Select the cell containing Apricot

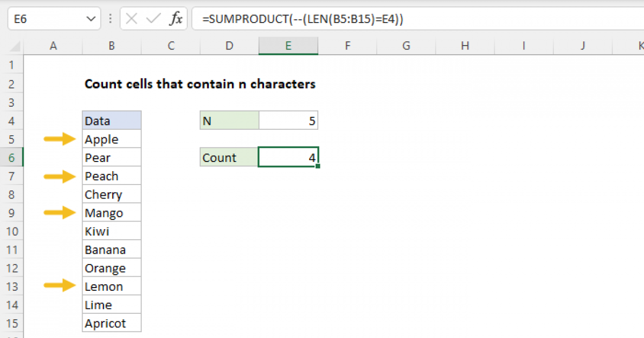coord(111,323)
